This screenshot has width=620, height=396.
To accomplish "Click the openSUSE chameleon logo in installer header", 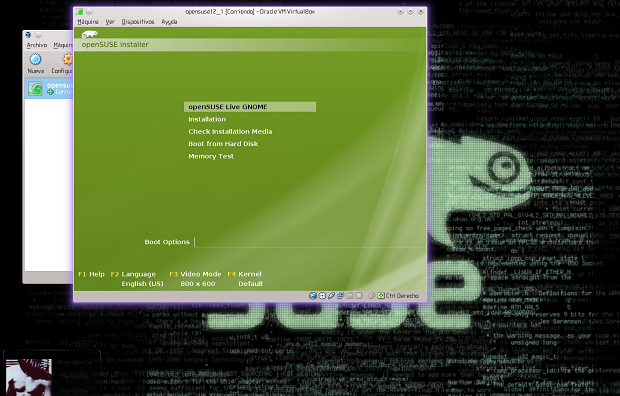I will click(x=89, y=34).
